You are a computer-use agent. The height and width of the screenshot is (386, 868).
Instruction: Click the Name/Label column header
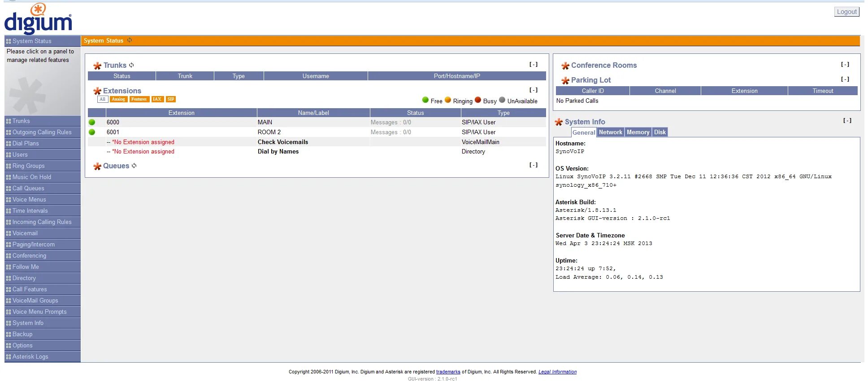point(313,113)
